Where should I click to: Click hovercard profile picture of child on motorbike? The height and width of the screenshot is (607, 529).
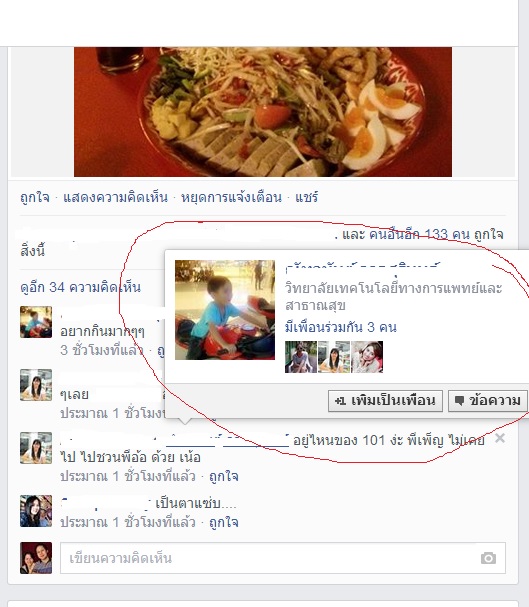(225, 310)
